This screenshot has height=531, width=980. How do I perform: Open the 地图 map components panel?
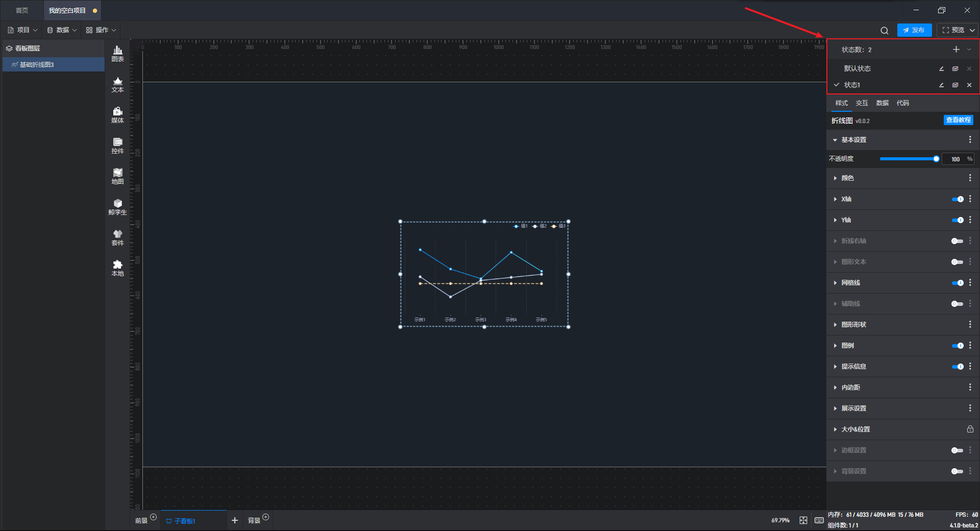117,176
